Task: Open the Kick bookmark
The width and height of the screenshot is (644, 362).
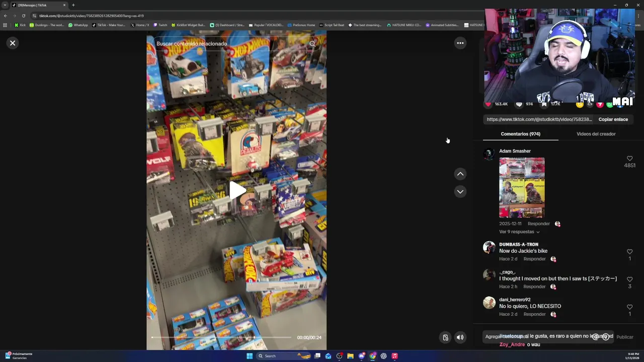Action: (20, 25)
